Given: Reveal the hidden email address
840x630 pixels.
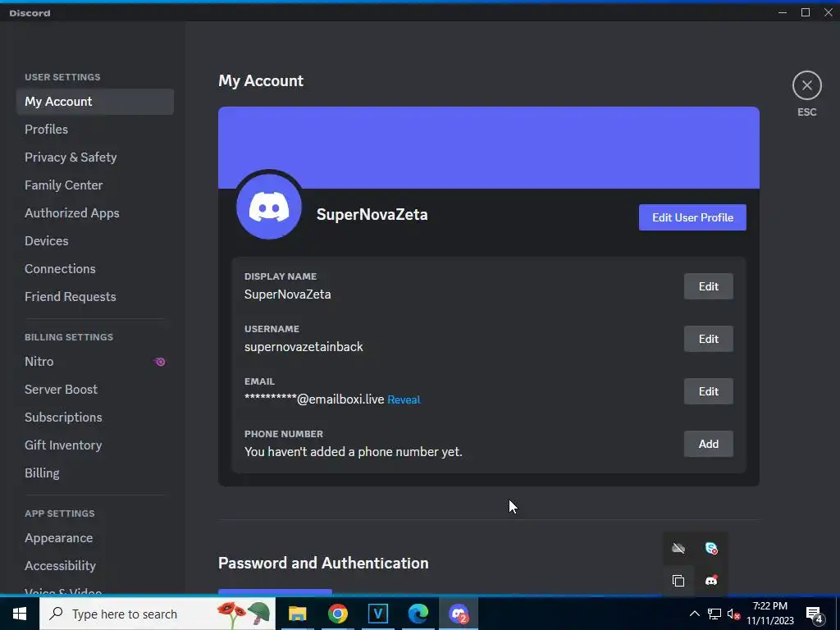Looking at the screenshot, I should pos(404,399).
